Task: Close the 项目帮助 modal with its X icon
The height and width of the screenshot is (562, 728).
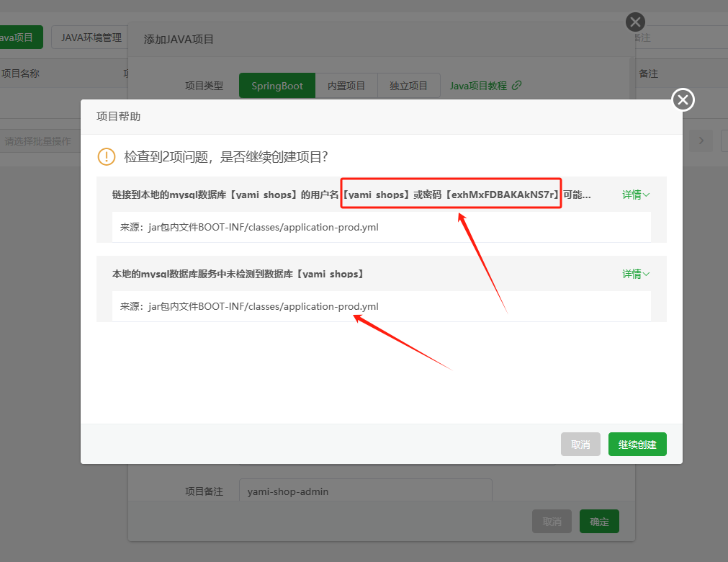Action: [682, 99]
